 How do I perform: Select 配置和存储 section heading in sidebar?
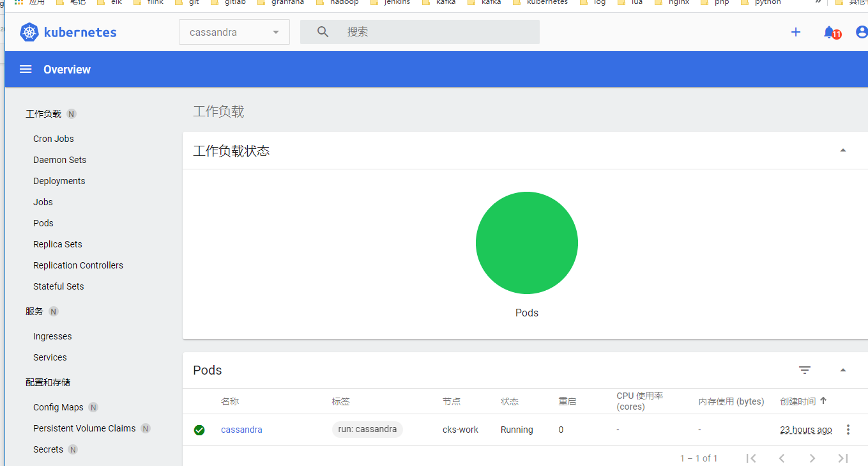[x=48, y=382]
